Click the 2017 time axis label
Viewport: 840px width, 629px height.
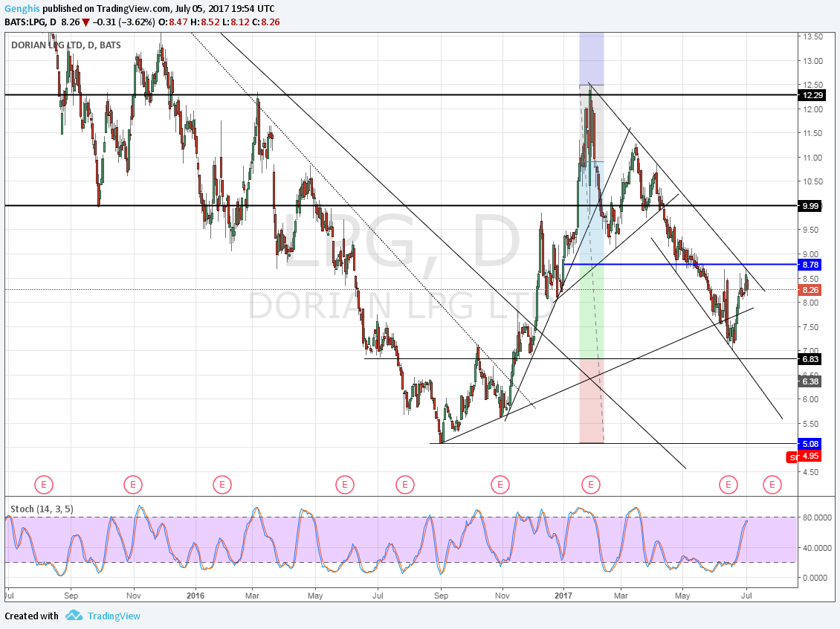coord(563,596)
